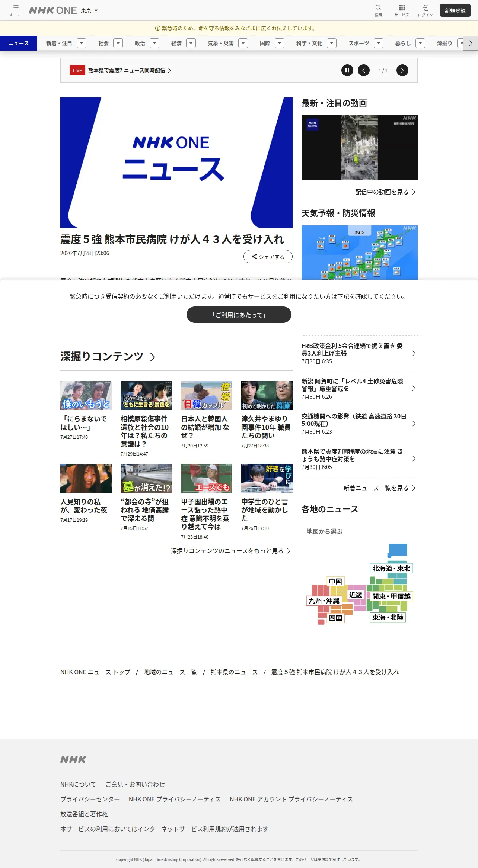
Task: Open the 国際 category
Action: click(265, 43)
